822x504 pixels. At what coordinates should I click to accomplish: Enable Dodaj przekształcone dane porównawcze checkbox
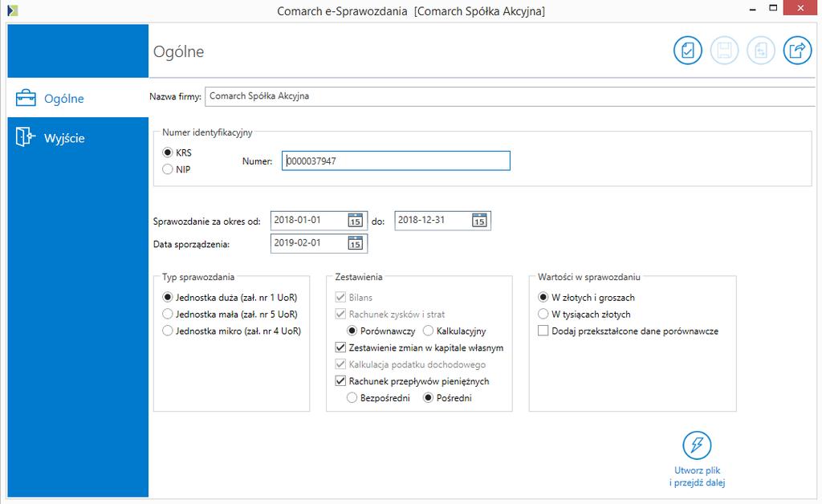[543, 331]
